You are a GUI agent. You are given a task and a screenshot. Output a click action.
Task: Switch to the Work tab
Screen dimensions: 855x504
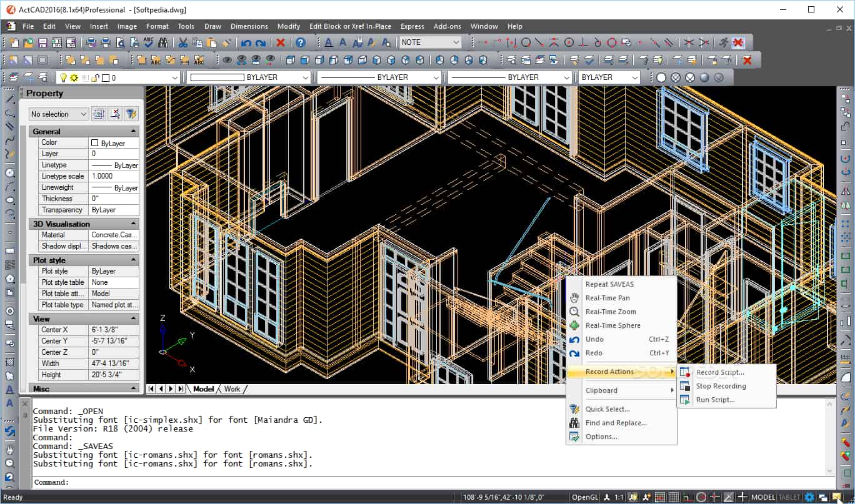(232, 388)
